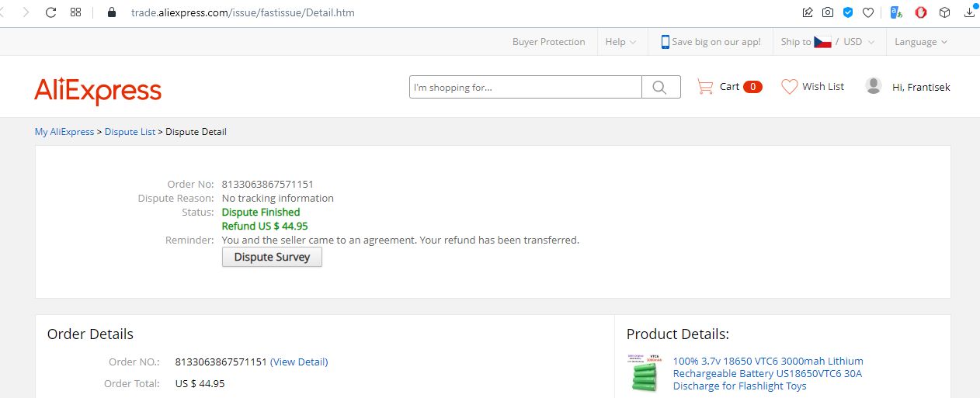This screenshot has width=980, height=398.
Task: Open the blue shield tracker blocker icon
Action: tap(848, 12)
